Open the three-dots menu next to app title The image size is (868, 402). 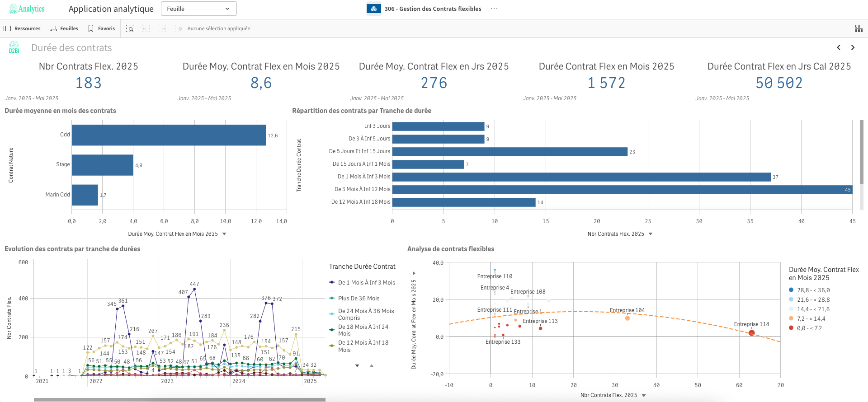pos(494,9)
